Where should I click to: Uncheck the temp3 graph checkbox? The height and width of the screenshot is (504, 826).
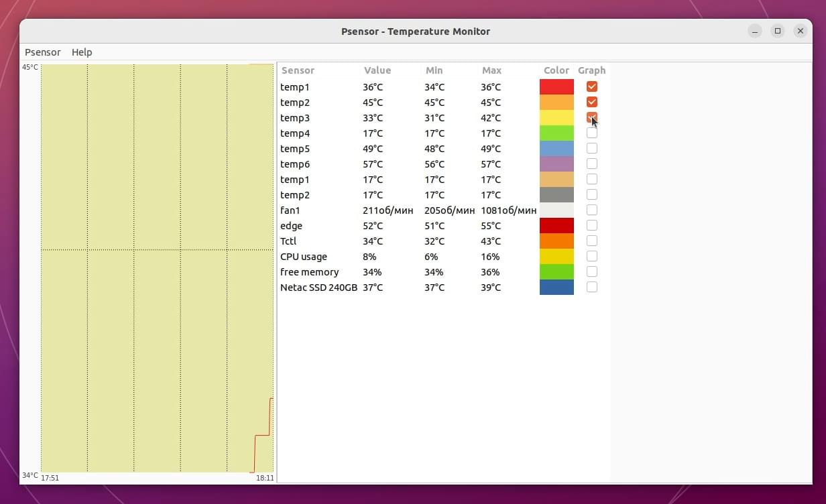point(592,117)
